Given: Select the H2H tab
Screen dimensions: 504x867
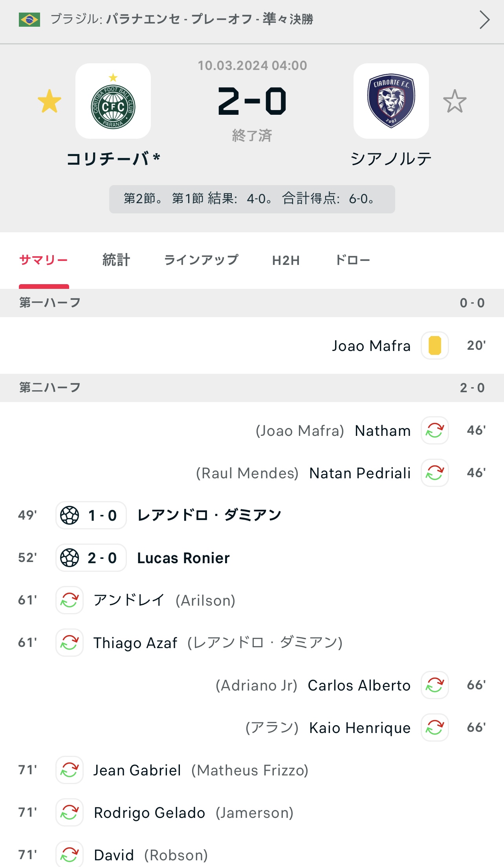Looking at the screenshot, I should (x=286, y=260).
